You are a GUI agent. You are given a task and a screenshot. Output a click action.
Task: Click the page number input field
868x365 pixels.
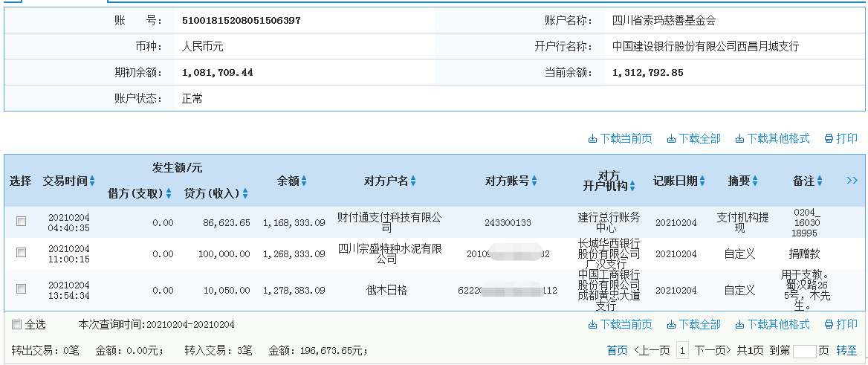pyautogui.click(x=804, y=351)
